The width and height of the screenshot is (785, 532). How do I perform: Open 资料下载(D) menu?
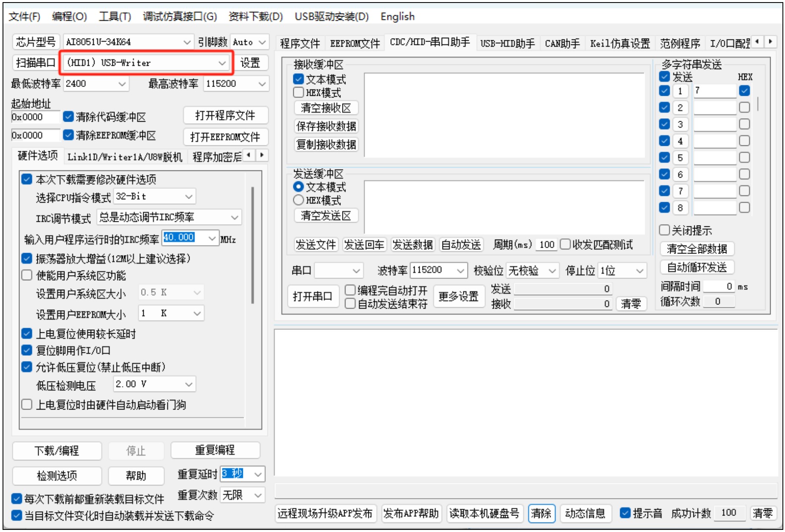click(256, 17)
